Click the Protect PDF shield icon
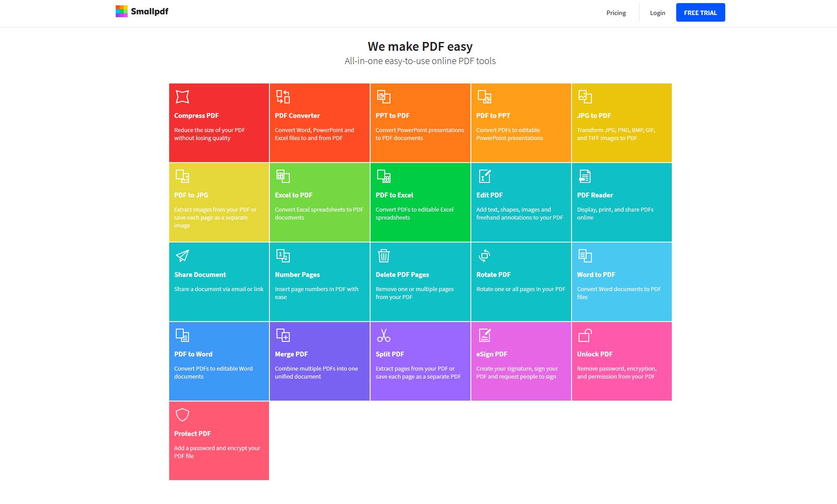This screenshot has width=837, height=504. [182, 415]
